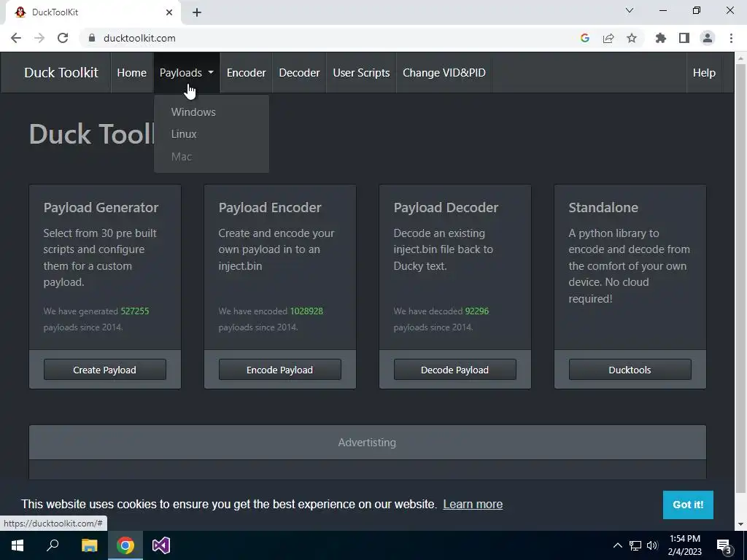Viewport: 747px width, 560px height.
Task: Click the network tray icon
Action: (x=635, y=545)
